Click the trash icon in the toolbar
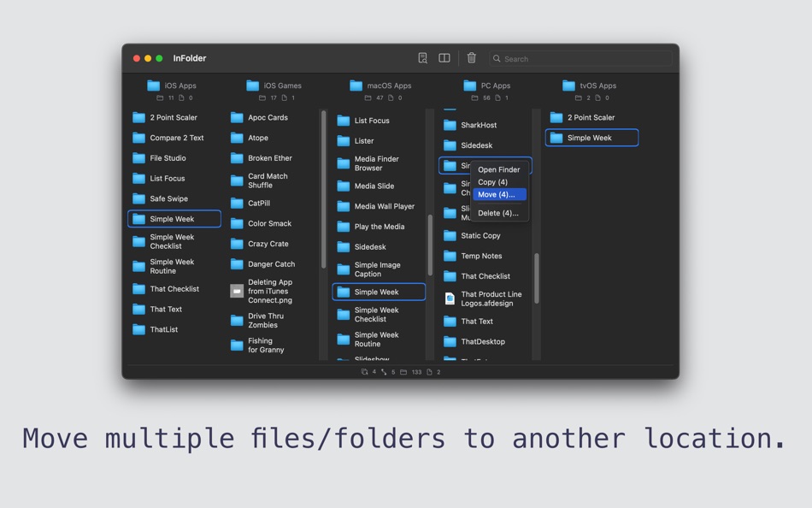Screen dimensions: 812x508 pos(471,57)
